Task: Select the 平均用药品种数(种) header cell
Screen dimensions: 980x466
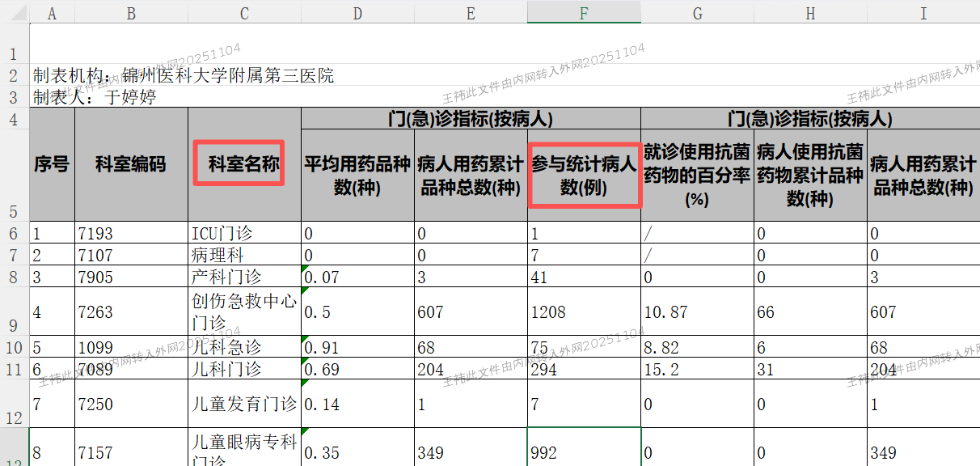Action: [x=357, y=175]
